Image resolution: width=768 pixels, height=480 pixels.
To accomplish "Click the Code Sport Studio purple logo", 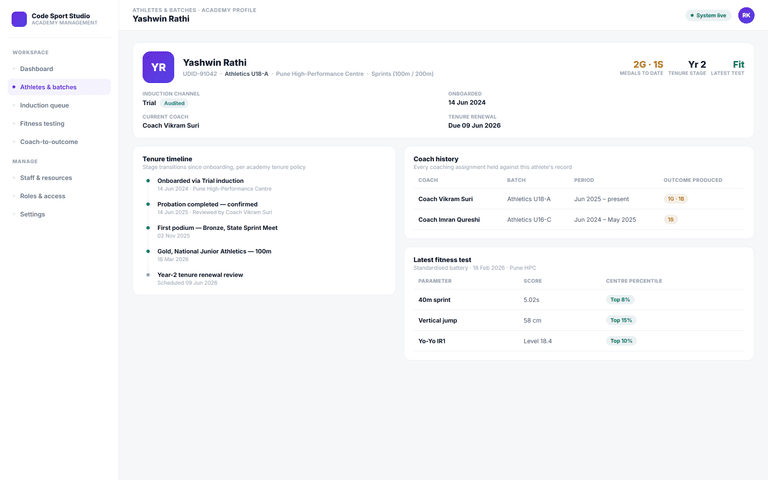I will point(19,19).
